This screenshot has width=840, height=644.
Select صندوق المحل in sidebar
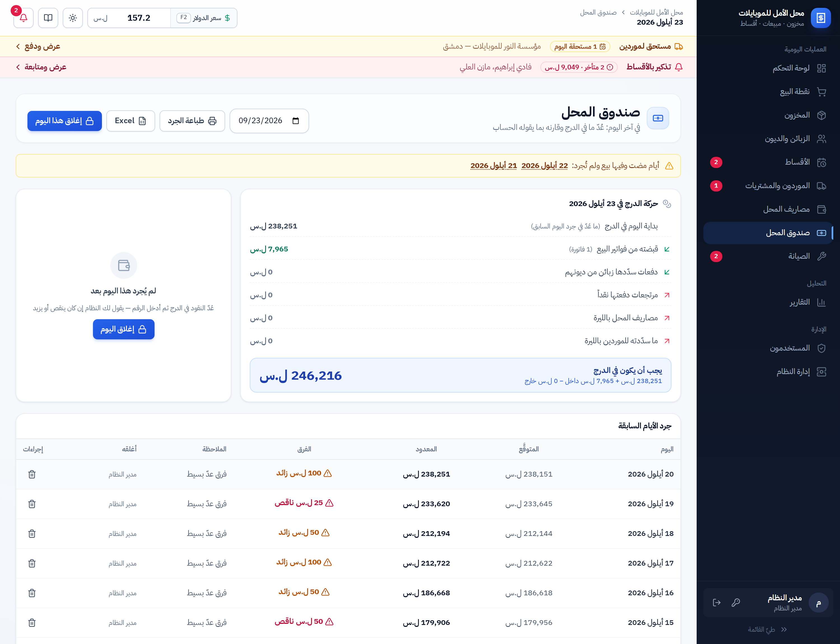point(768,233)
